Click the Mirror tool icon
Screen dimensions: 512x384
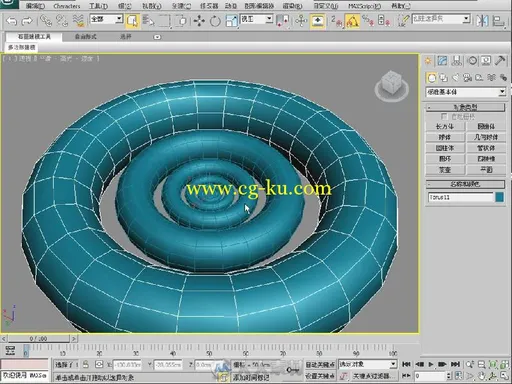point(482,21)
